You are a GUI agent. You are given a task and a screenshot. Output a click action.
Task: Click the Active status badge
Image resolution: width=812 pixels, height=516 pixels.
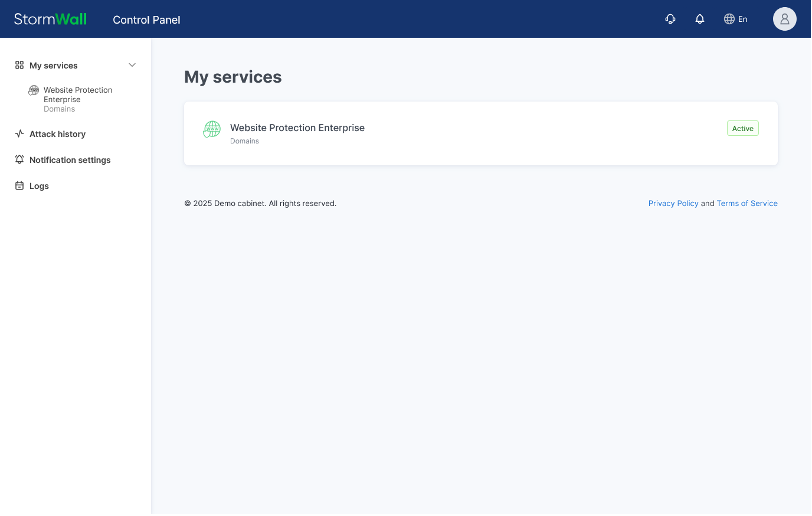pyautogui.click(x=742, y=128)
